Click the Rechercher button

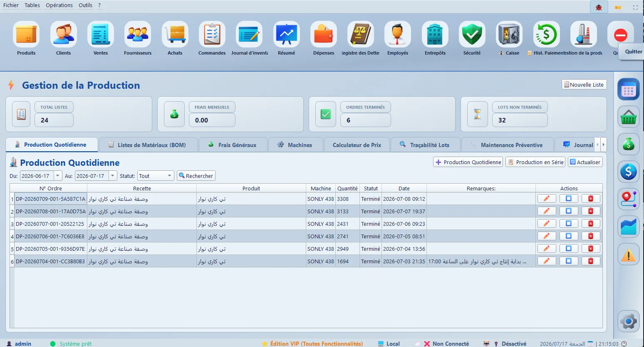coord(196,176)
